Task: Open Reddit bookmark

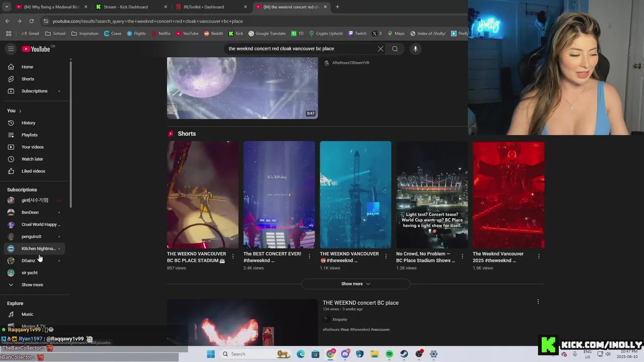Action: (213, 34)
